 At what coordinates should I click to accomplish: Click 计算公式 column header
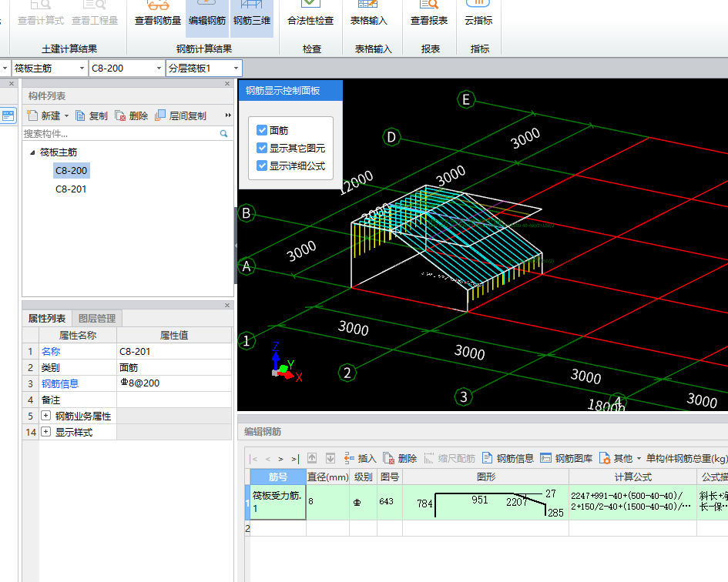(x=632, y=477)
